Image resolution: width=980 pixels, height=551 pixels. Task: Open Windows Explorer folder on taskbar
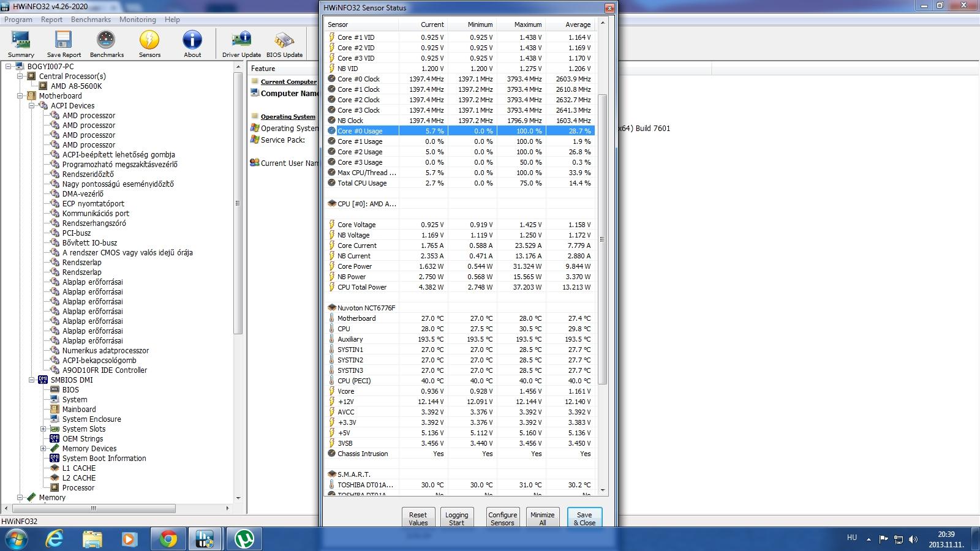[x=92, y=539]
